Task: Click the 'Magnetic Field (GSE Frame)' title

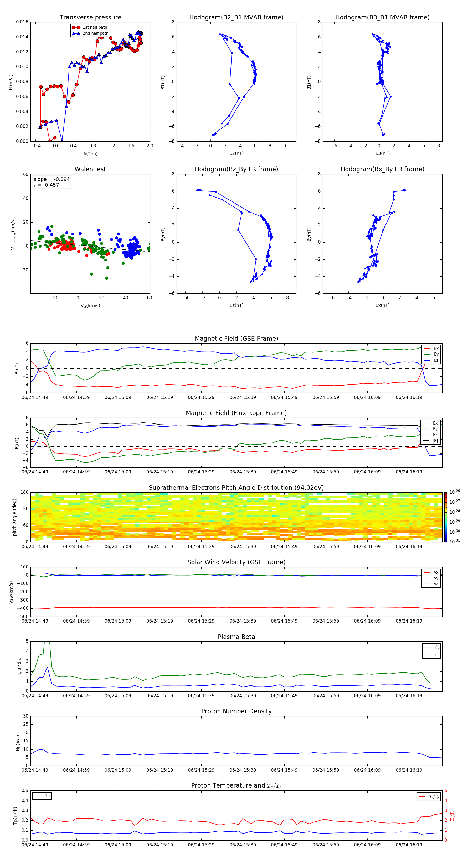Action: pos(236,339)
